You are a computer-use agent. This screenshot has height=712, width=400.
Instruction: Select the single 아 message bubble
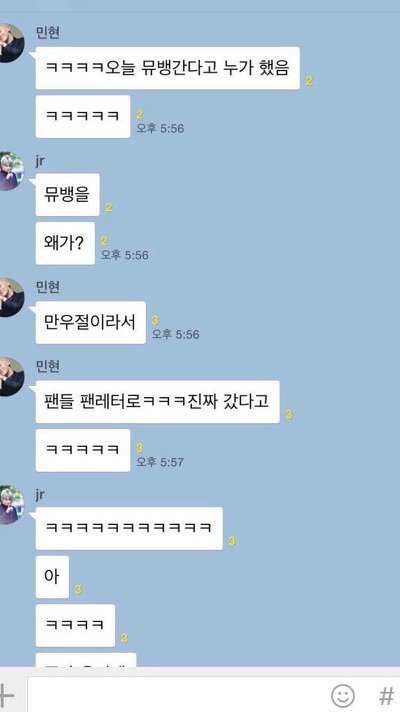click(x=52, y=577)
